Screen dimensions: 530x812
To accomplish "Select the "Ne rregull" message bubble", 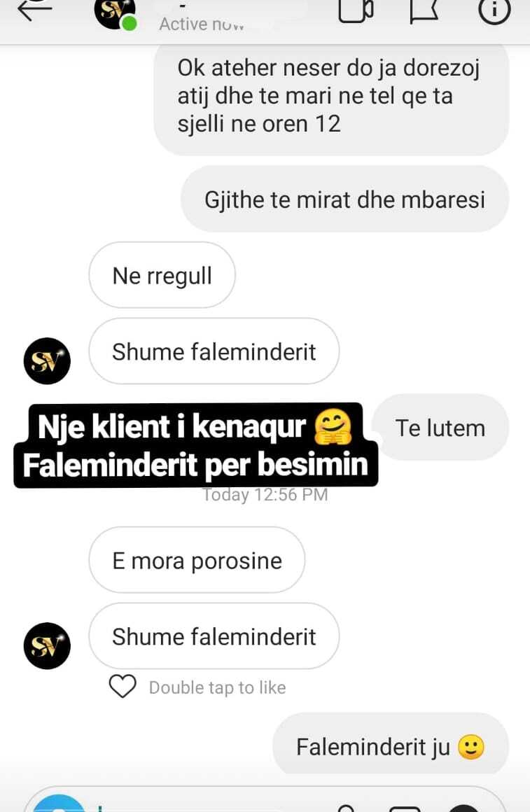I will [162, 275].
